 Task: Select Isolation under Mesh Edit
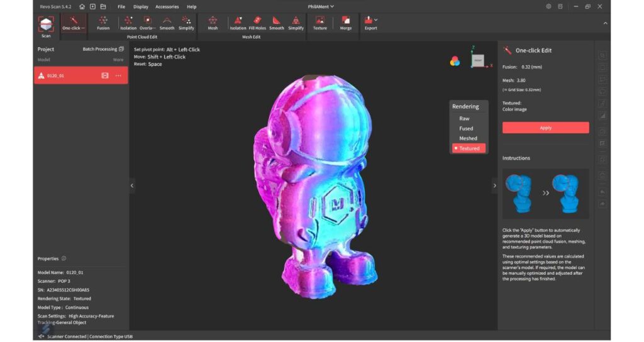(x=238, y=23)
